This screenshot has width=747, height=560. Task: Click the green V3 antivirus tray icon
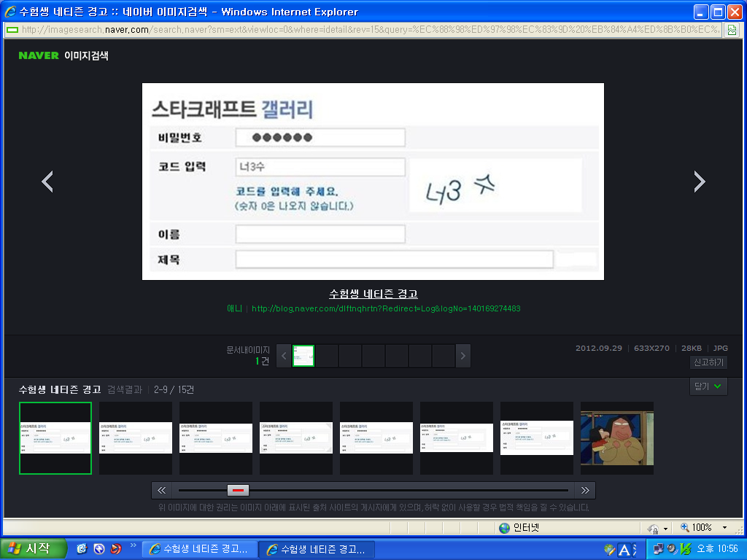pos(686,549)
